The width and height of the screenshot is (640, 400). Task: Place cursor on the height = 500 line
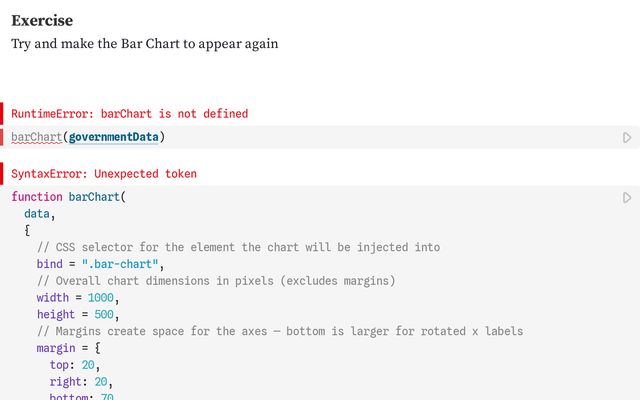77,314
